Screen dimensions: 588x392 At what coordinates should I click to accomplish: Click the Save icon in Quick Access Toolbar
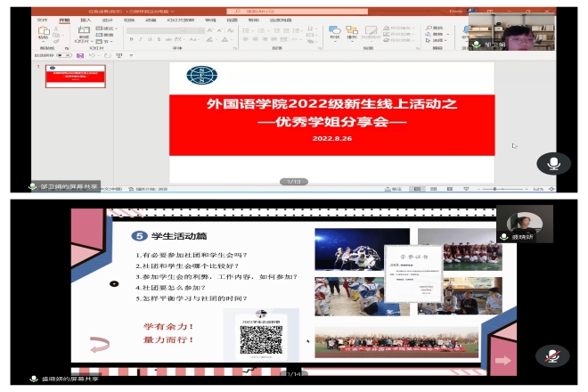point(81,55)
